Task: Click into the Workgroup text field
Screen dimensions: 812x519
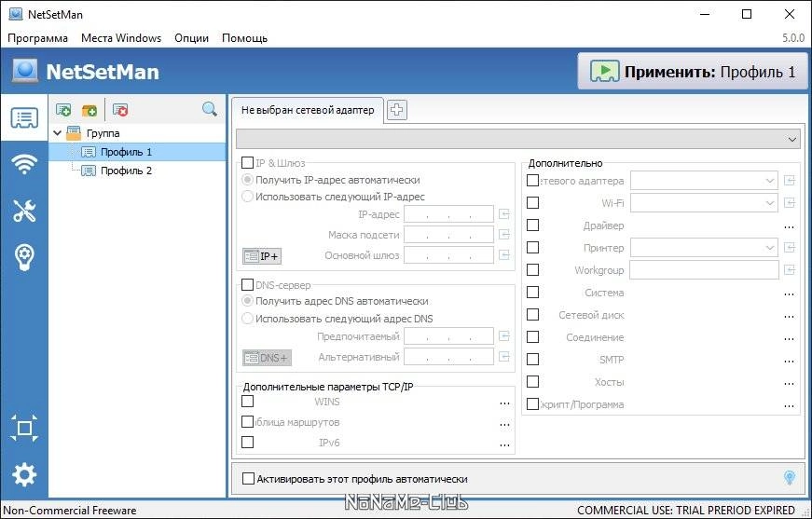Action: 704,269
